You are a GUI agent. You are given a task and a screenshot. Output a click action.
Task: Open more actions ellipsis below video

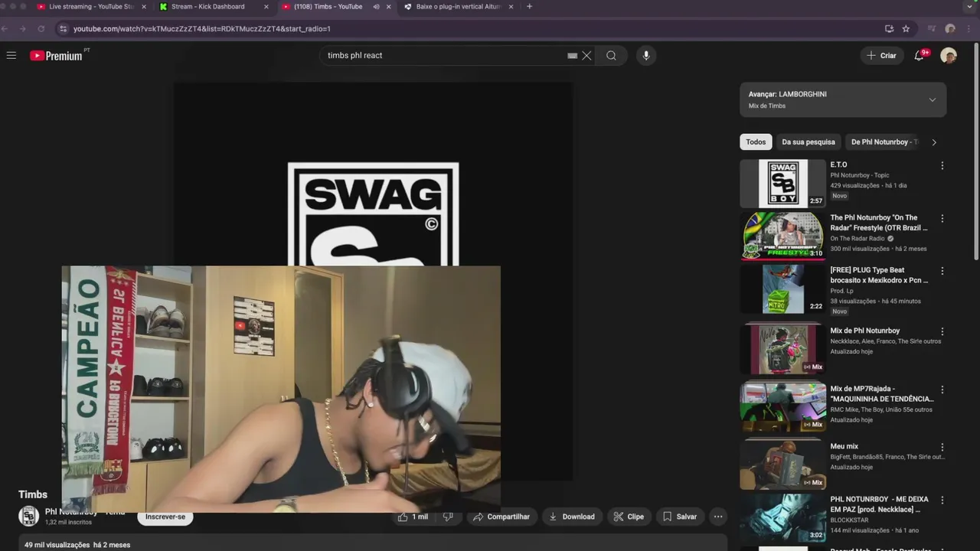point(718,517)
